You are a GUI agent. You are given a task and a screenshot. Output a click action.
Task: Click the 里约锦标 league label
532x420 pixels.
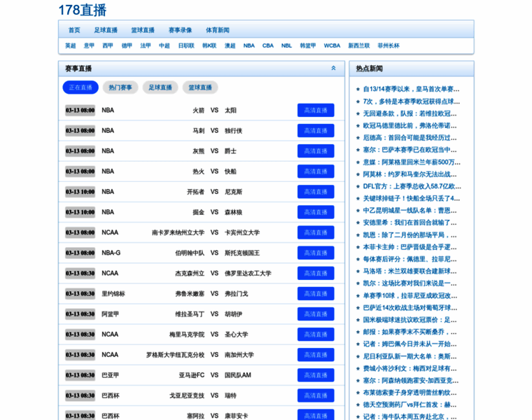[x=113, y=293]
